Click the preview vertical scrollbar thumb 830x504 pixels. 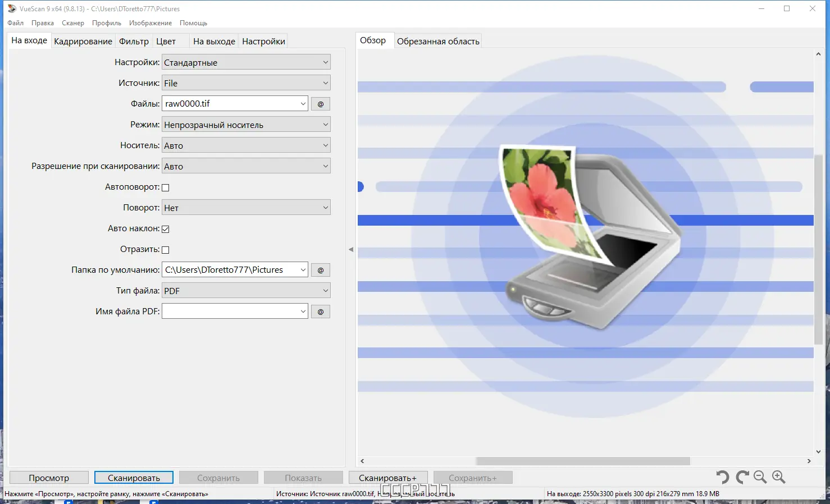click(818, 250)
